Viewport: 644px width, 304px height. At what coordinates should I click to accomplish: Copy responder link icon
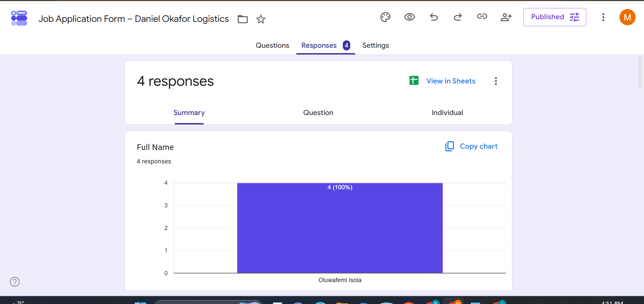click(482, 16)
